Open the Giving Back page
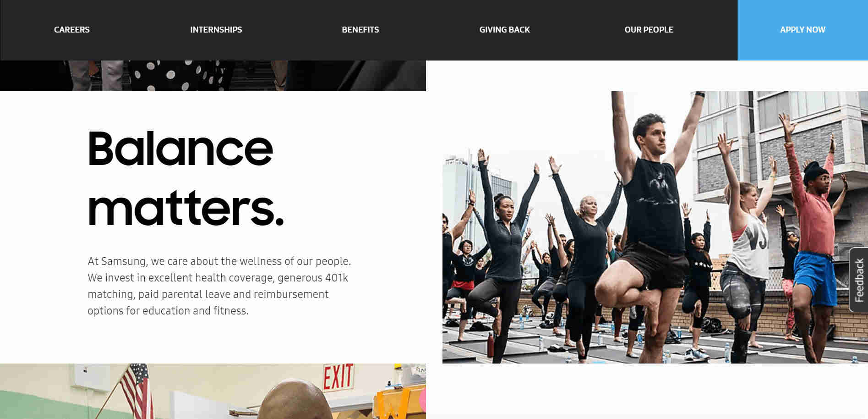868x419 pixels. 504,30
